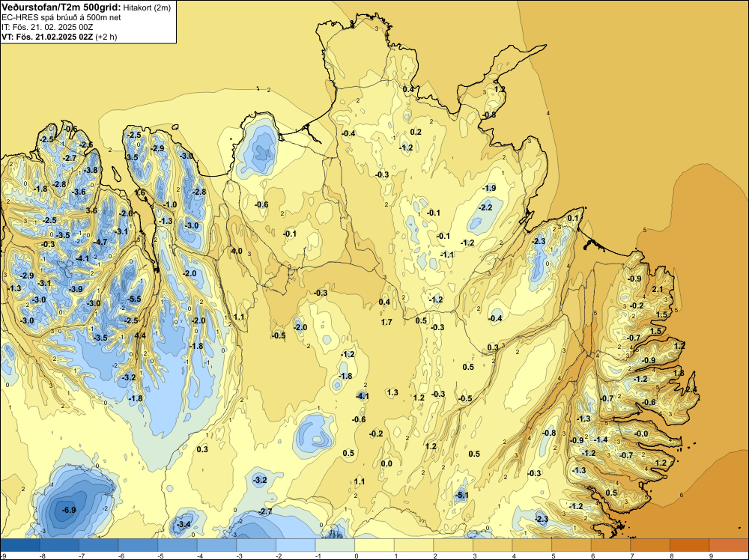Select the 'EC-HRES spá brúuð á 500m net' line
Screen dimensions: 749x560
click(61, 18)
